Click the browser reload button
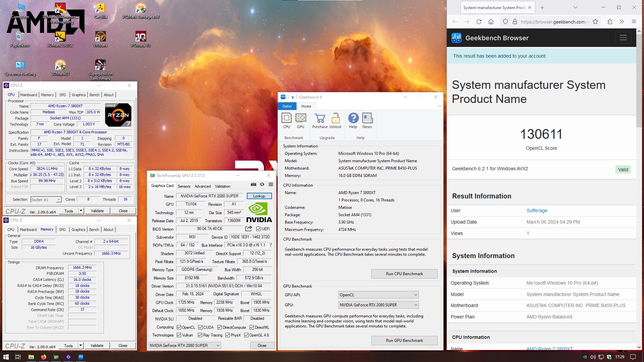The height and width of the screenshot is (362, 644). (x=479, y=22)
